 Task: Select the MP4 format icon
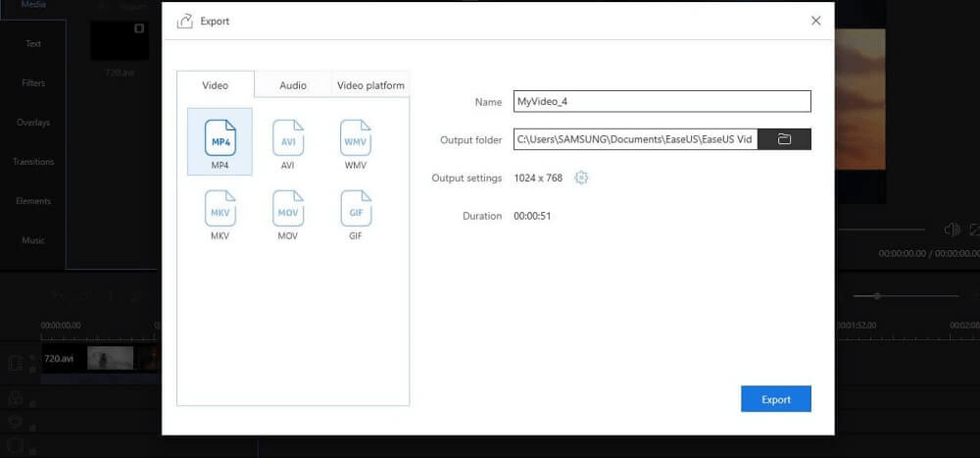pyautogui.click(x=220, y=140)
